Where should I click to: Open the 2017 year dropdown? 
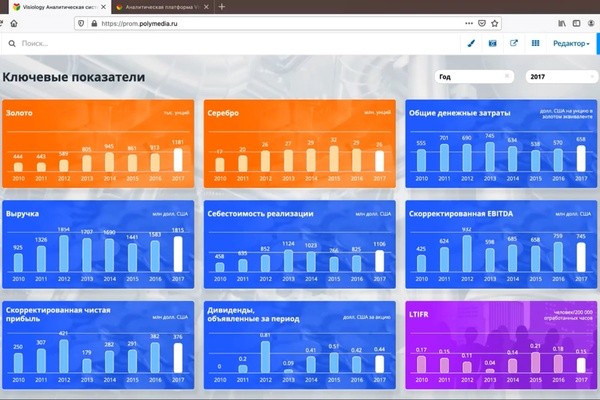[x=561, y=76]
